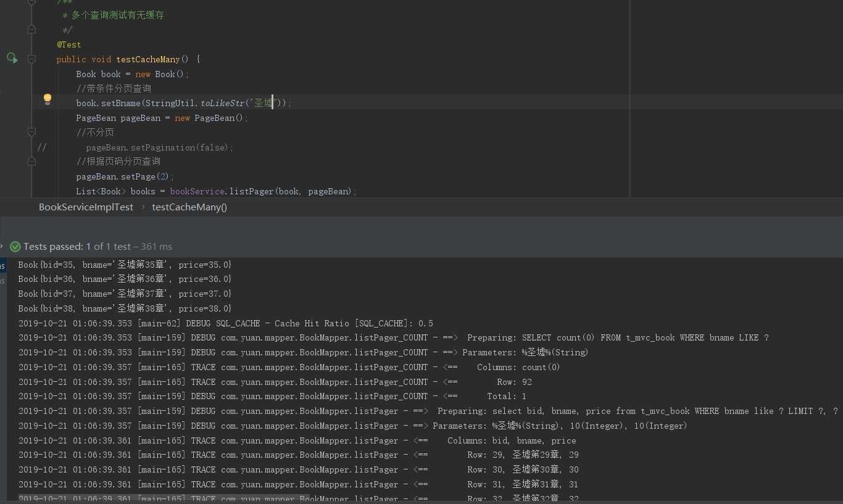843x504 pixels.
Task: Click the 'Columns: count(0)' log line
Action: click(289, 367)
